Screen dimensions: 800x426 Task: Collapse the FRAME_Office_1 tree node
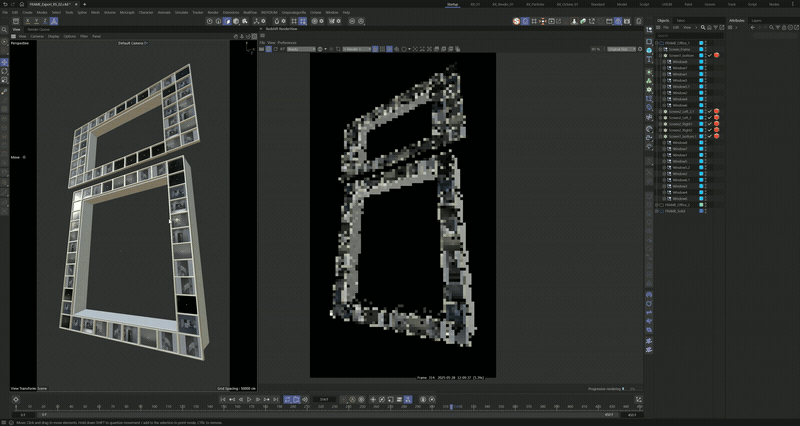coord(657,43)
